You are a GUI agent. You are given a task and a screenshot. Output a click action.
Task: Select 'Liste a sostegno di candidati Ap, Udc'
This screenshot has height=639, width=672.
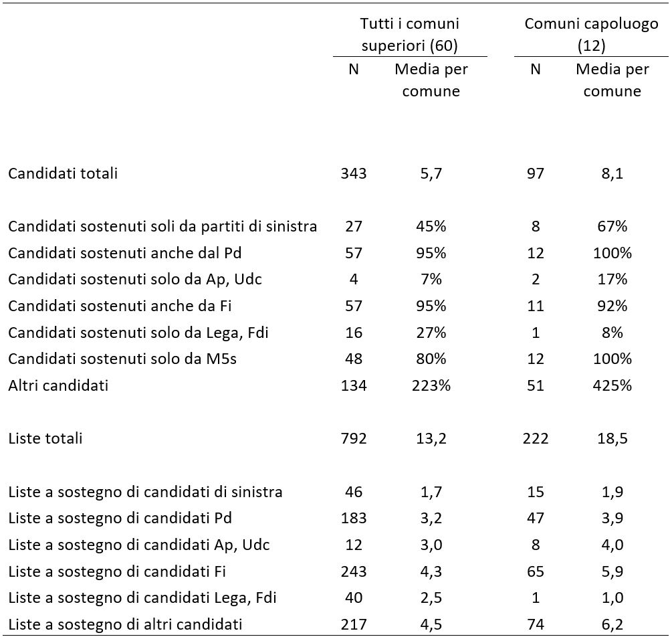(x=139, y=545)
